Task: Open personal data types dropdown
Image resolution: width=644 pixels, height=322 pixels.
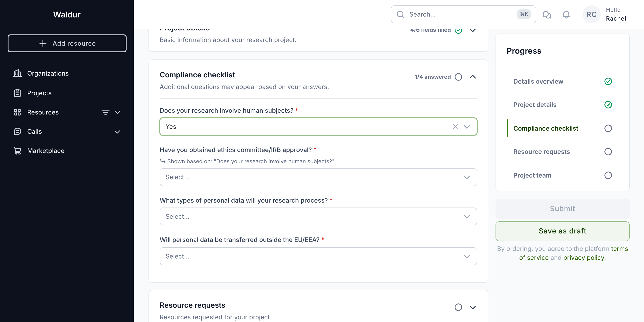Action: click(318, 216)
